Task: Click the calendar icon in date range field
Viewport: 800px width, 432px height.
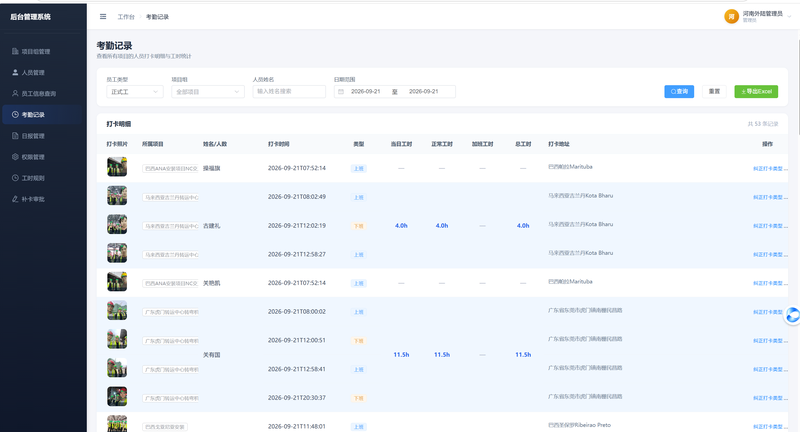Action: click(341, 92)
